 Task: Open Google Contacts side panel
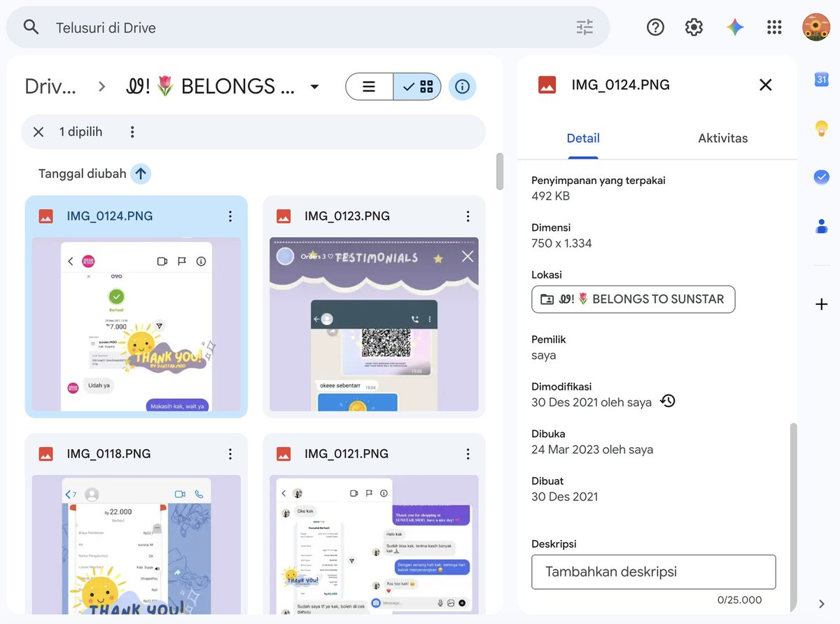pyautogui.click(x=822, y=226)
